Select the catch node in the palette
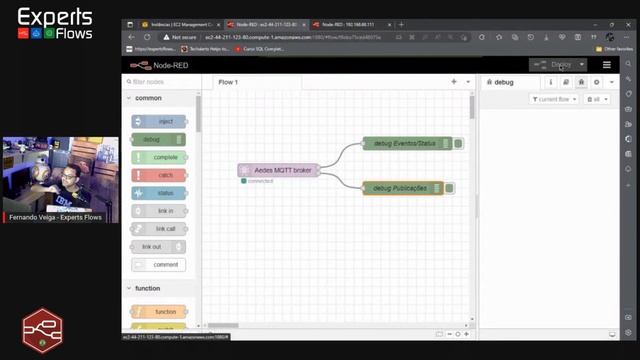Viewport: 640px width, 360px height. click(159, 175)
